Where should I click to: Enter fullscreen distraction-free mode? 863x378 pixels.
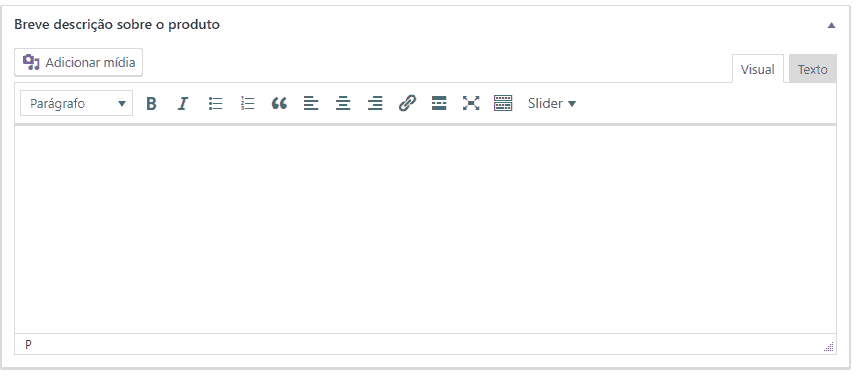(x=471, y=103)
